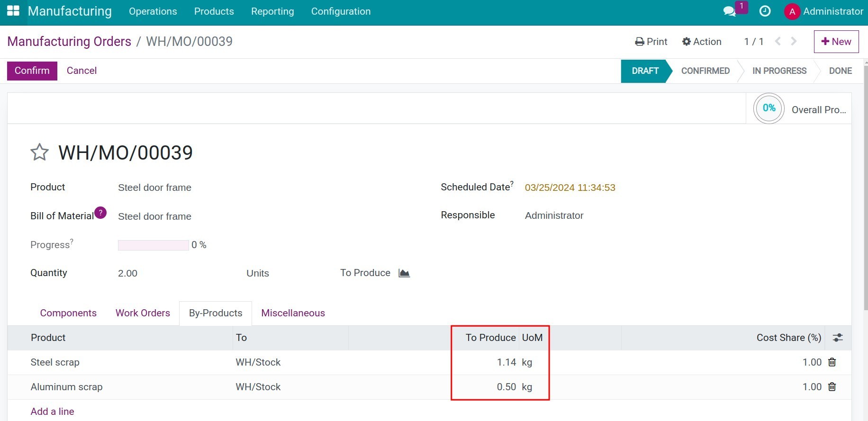868x421 pixels.
Task: Open the To Produce forecast chart icon
Action: tap(404, 273)
